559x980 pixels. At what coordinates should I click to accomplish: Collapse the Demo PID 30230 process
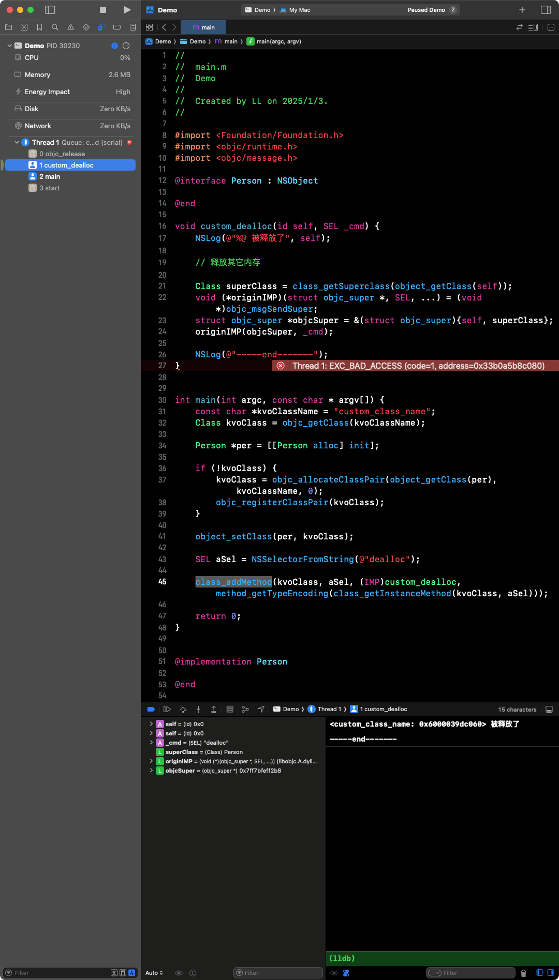click(x=9, y=46)
